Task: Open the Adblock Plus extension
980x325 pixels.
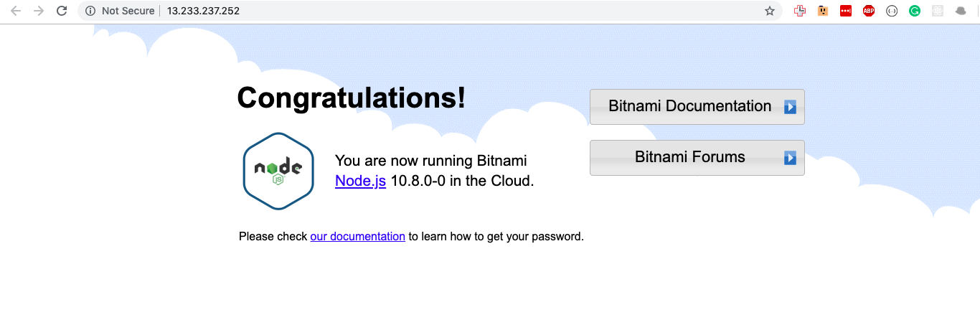Action: click(869, 11)
